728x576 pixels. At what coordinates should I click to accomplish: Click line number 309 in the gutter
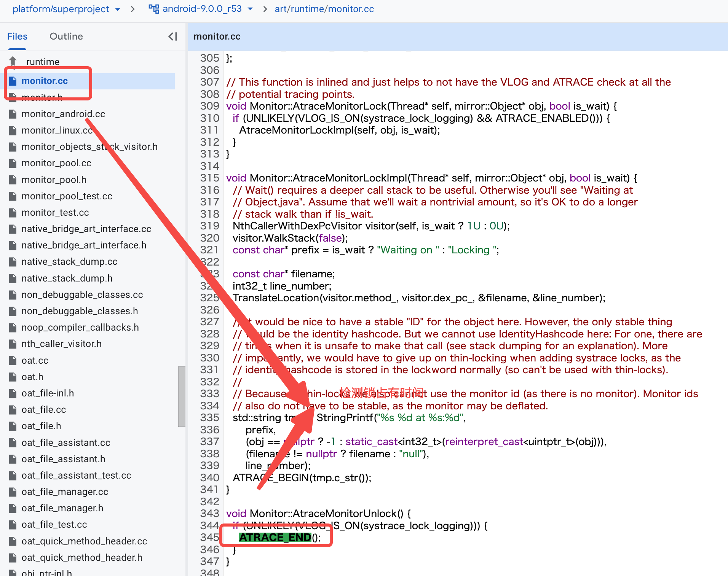[x=210, y=106]
